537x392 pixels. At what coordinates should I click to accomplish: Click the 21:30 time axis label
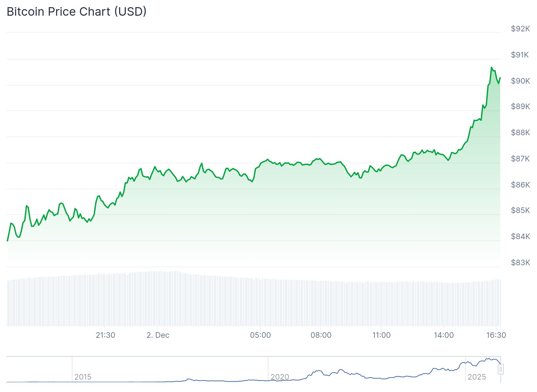105,335
